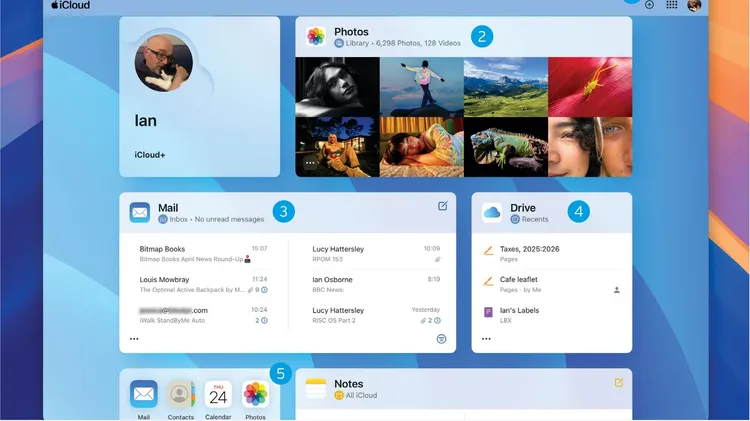Viewport: 750px width, 421px height.
Task: Open the more options dots on Photos tile
Action: tap(310, 163)
